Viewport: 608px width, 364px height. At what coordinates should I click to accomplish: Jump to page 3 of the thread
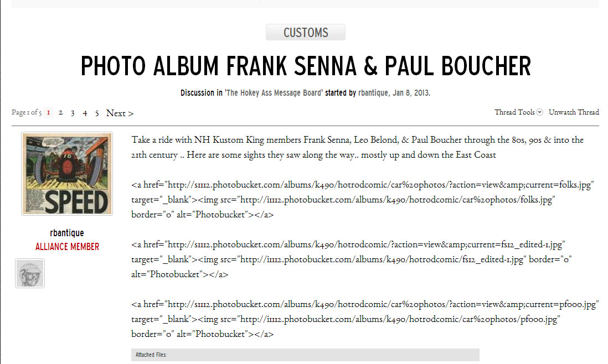pos(73,113)
